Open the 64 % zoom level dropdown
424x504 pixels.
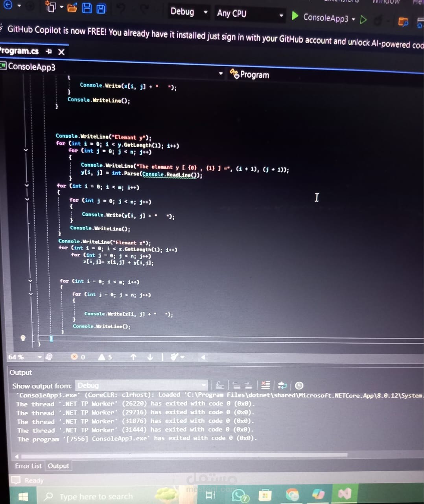(24, 357)
